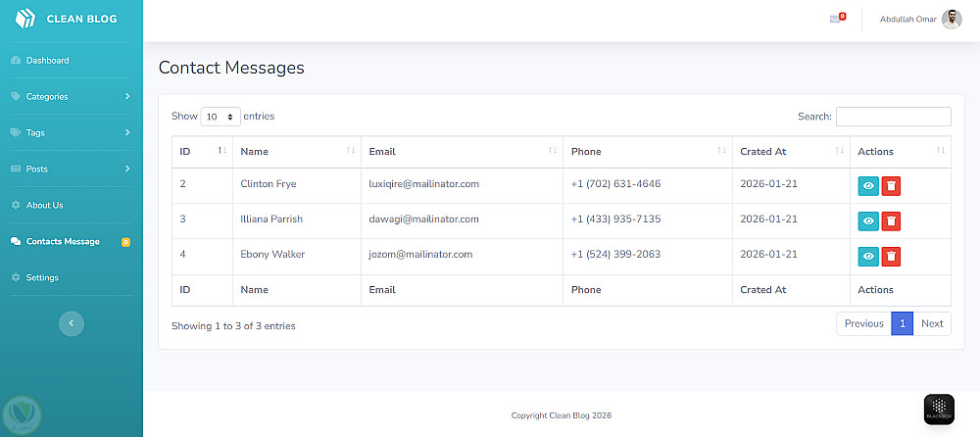Click the mail notification envelope icon
This screenshot has width=980, height=437.
coord(835,20)
